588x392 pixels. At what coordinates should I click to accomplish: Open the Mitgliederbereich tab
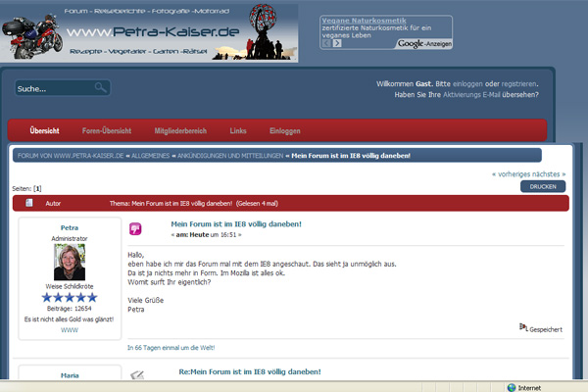[180, 130]
